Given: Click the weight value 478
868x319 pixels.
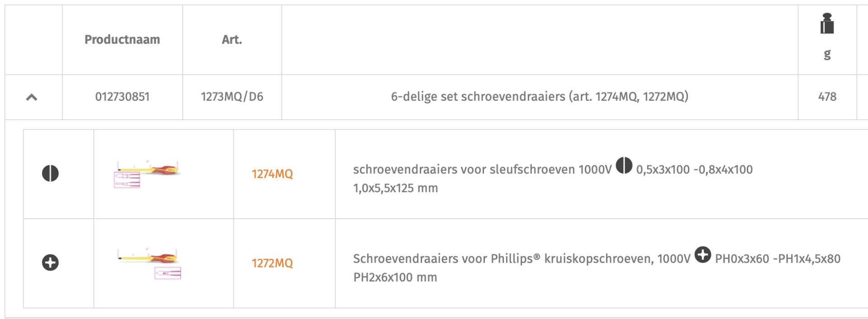Looking at the screenshot, I should click(827, 97).
